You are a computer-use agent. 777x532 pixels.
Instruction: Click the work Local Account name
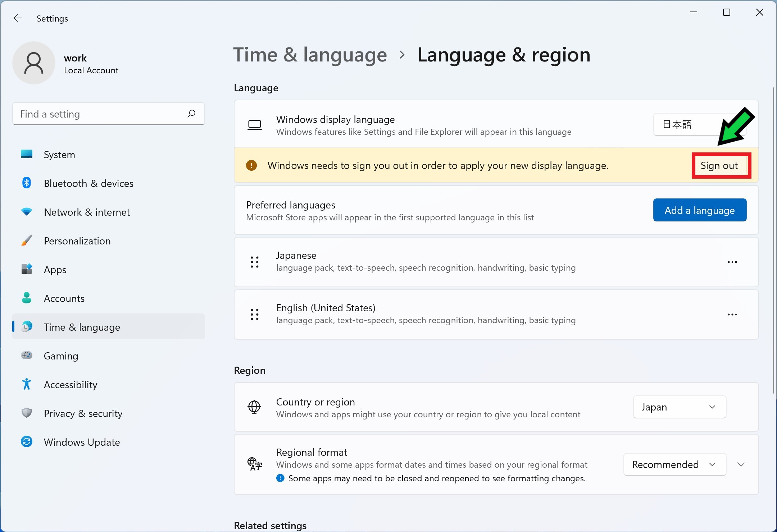pyautogui.click(x=91, y=64)
